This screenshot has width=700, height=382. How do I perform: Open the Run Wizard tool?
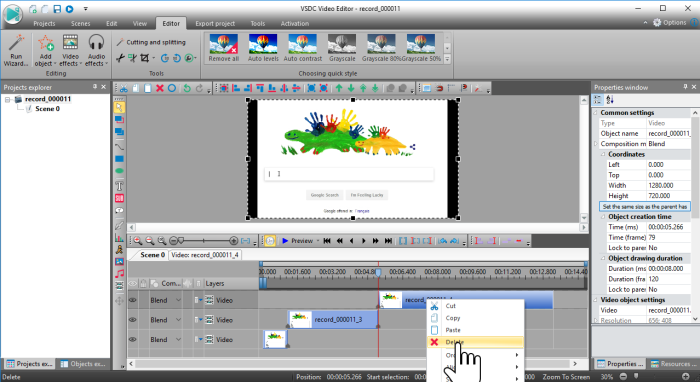[x=16, y=50]
